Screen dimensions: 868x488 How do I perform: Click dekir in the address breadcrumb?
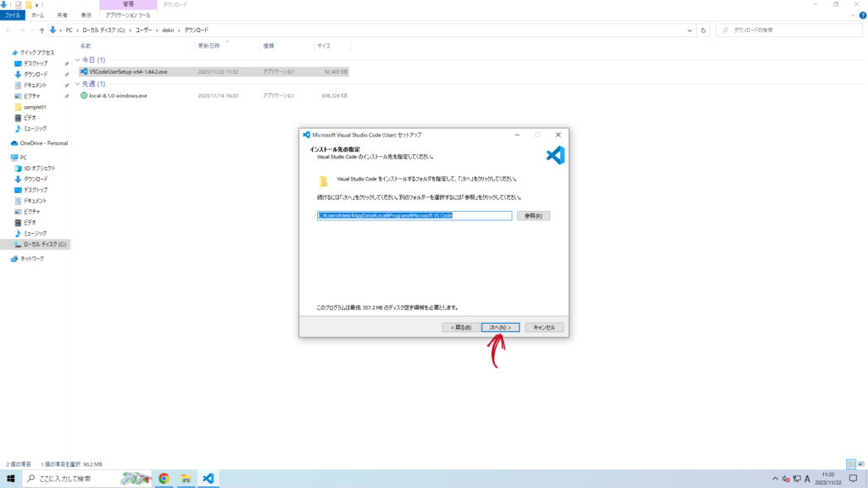pyautogui.click(x=168, y=30)
